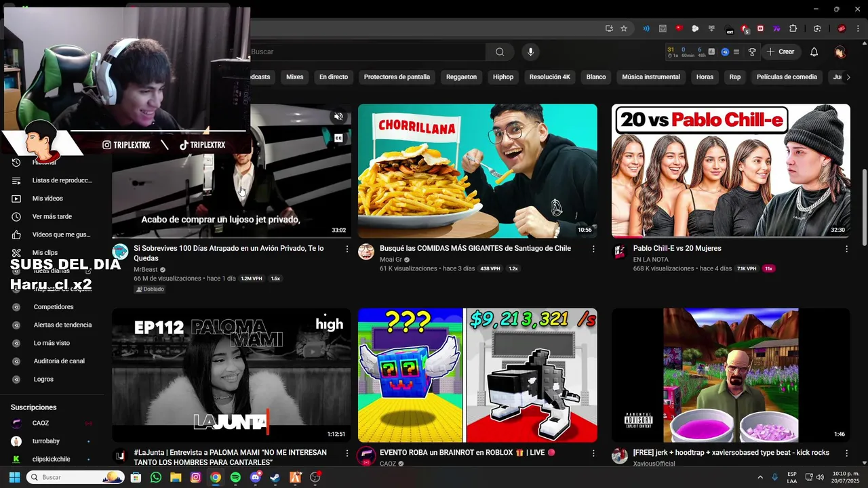
Task: Open the Competidores sidebar link
Action: pyautogui.click(x=53, y=307)
